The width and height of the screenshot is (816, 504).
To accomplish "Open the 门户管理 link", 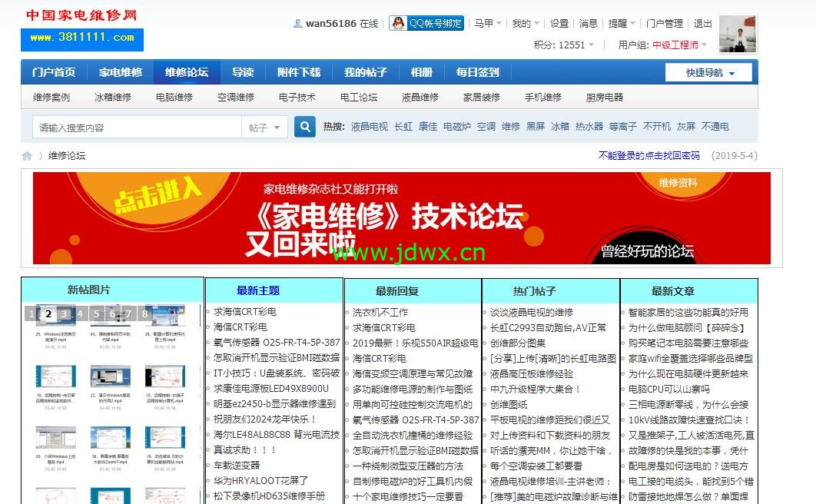I will click(x=665, y=23).
